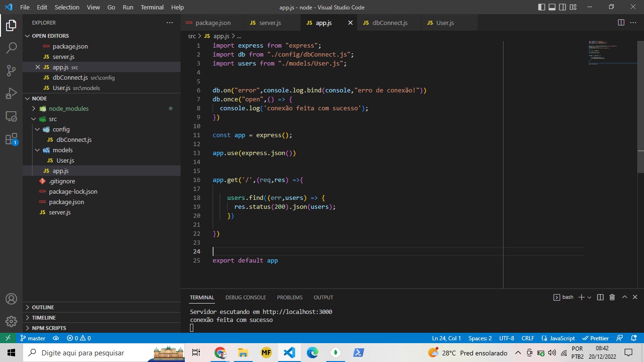Change the JavaScript language mode
The height and width of the screenshot is (362, 644).
point(558,338)
